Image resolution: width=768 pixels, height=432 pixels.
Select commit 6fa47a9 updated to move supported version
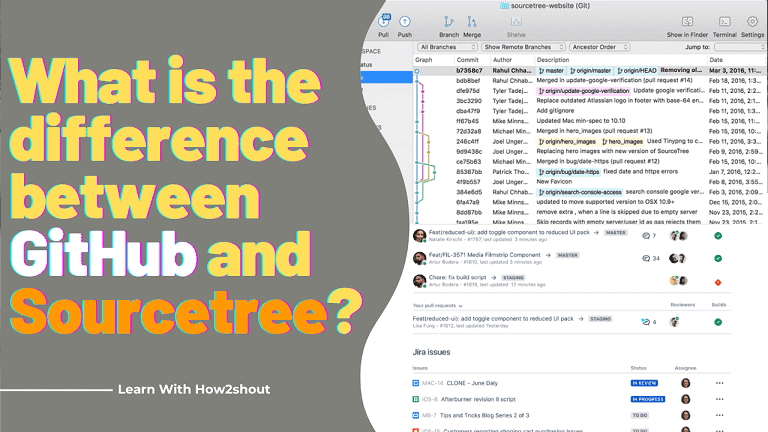coord(590,202)
